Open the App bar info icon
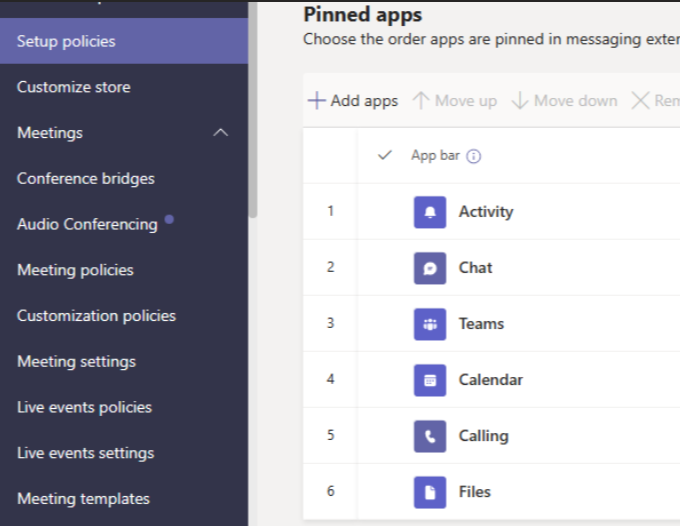Viewport: 680px width, 526px height. pos(474,156)
